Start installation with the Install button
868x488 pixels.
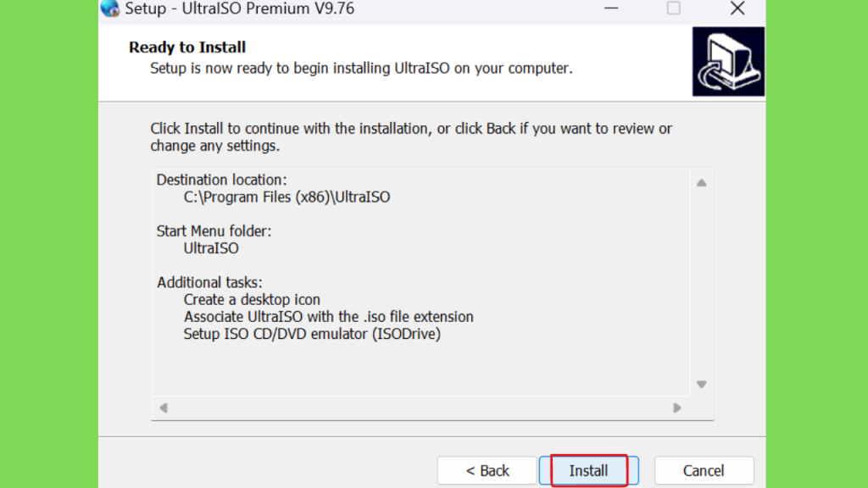point(589,470)
